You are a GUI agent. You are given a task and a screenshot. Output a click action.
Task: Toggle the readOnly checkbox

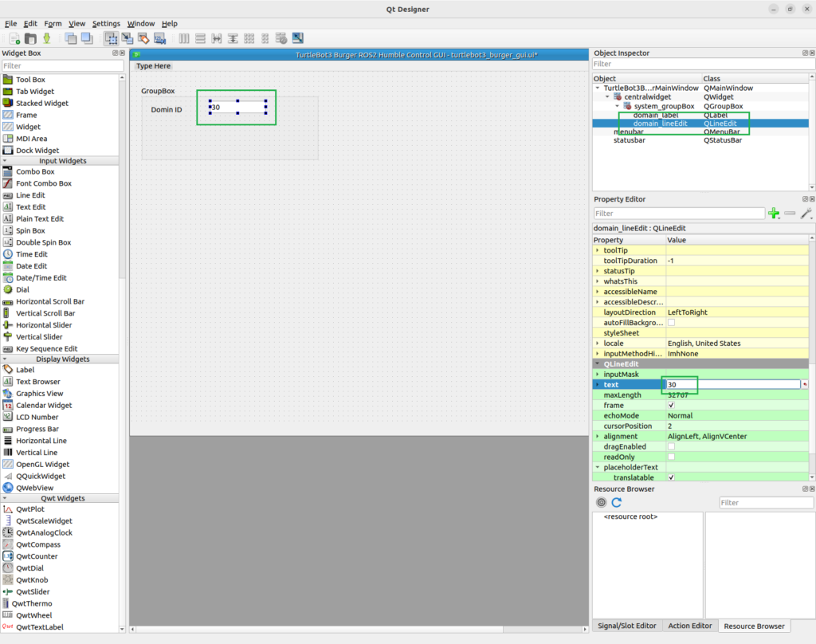coord(671,457)
